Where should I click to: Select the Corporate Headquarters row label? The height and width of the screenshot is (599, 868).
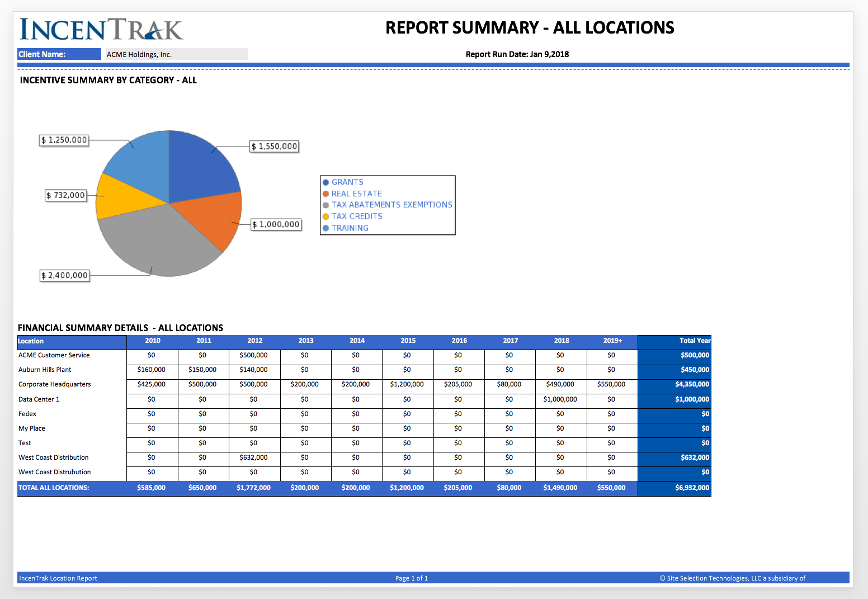55,385
